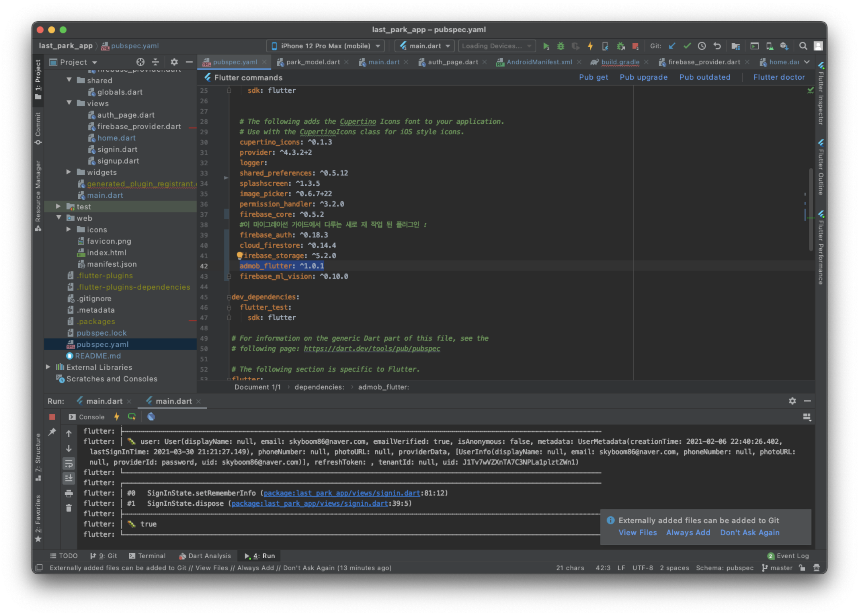This screenshot has height=616, width=859.
Task: Click Always Add in Git notification
Action: 688,532
